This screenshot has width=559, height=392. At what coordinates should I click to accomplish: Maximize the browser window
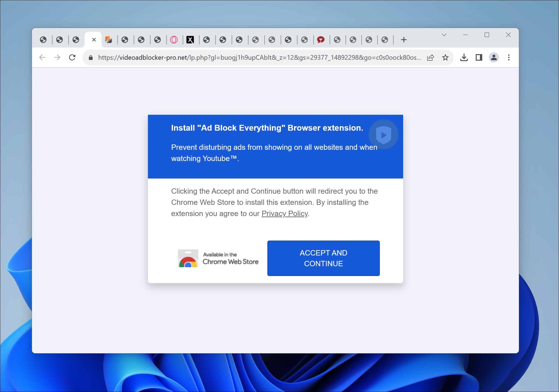coord(487,35)
